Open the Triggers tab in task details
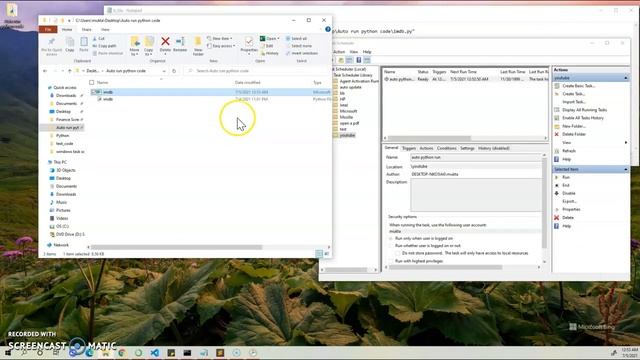 [x=409, y=149]
